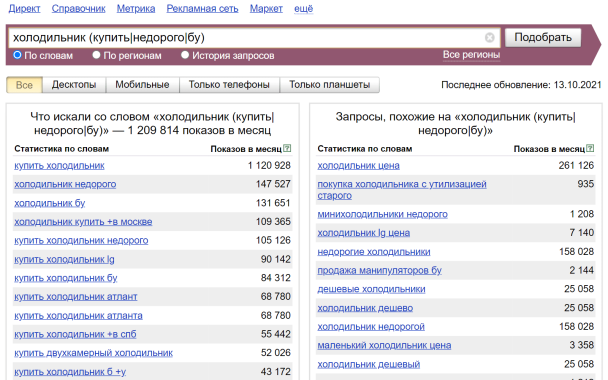Select the 'История запросов' radio button
Screen dimensions: 608x380
point(185,55)
